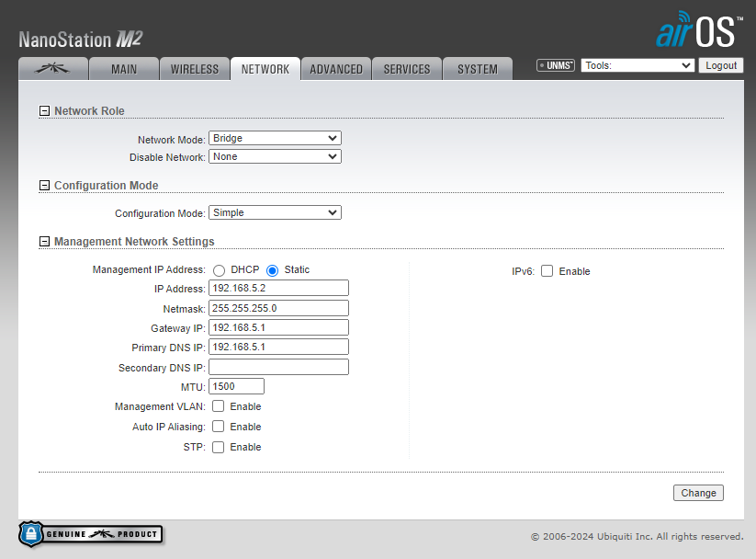
Task: Collapse the Configuration Mode section
Action: [x=44, y=186]
